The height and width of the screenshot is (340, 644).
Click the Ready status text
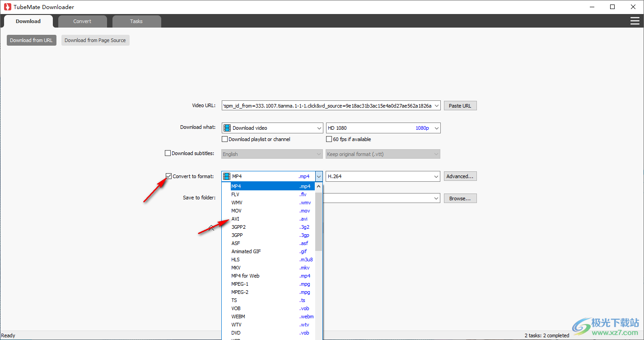[8, 335]
